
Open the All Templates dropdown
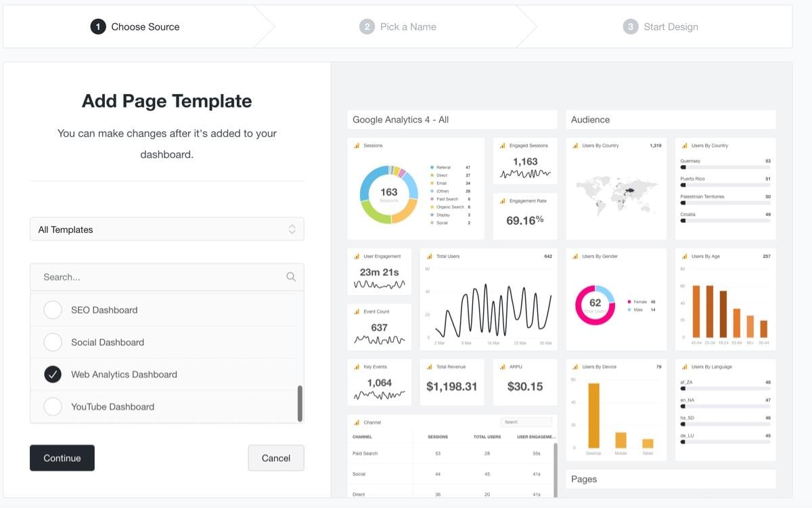[x=167, y=230]
